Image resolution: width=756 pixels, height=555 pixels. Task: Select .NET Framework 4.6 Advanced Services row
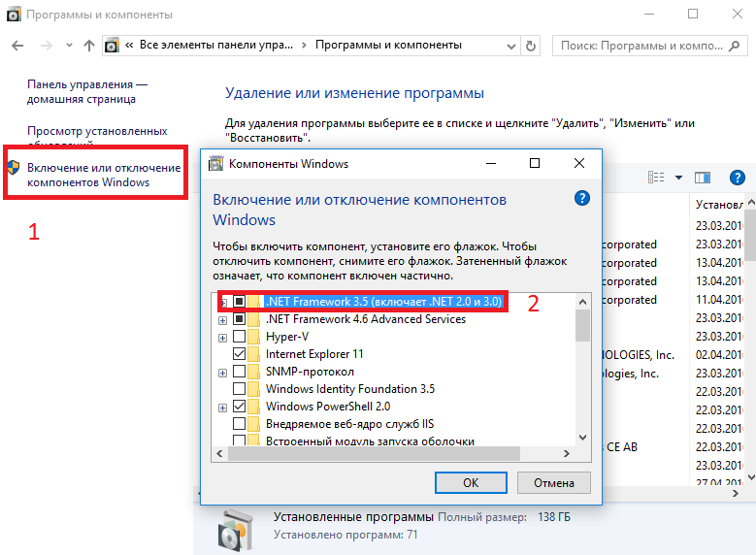[366, 318]
